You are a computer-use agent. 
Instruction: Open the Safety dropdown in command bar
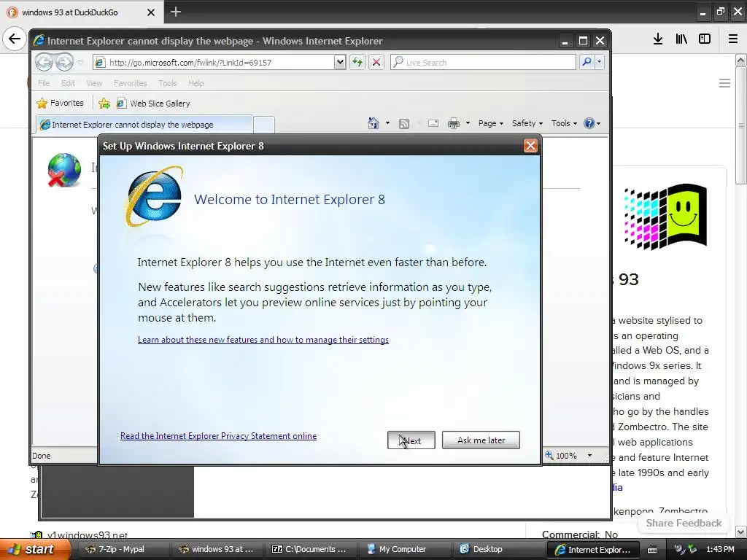[527, 123]
